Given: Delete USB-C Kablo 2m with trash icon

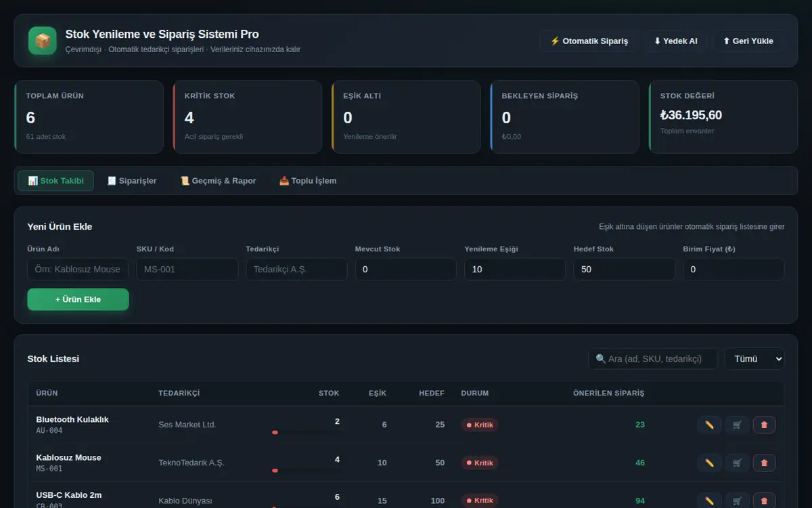Looking at the screenshot, I should pyautogui.click(x=764, y=501).
